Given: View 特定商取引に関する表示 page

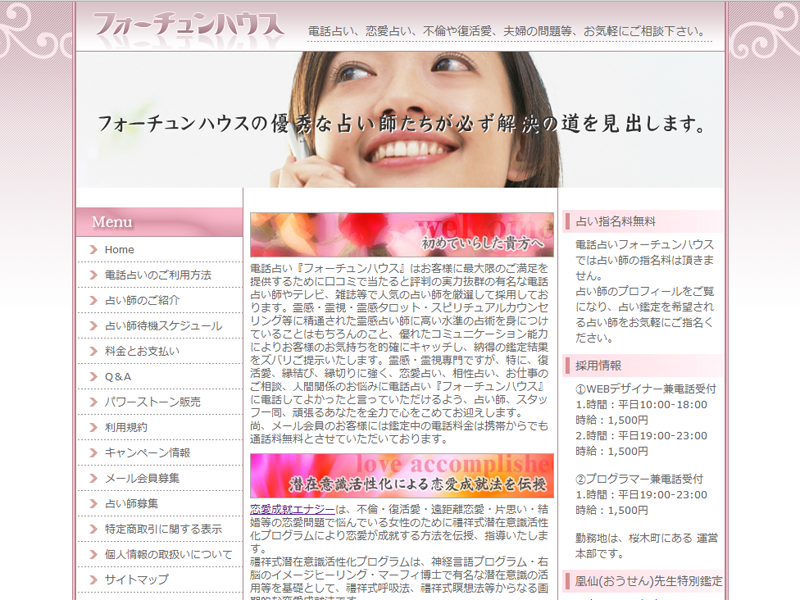Looking at the screenshot, I should [163, 529].
